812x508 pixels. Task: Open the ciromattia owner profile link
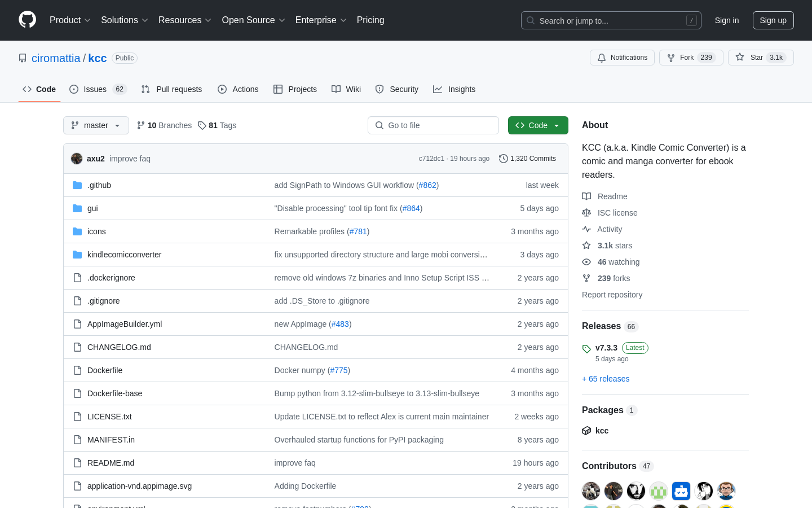click(x=56, y=58)
